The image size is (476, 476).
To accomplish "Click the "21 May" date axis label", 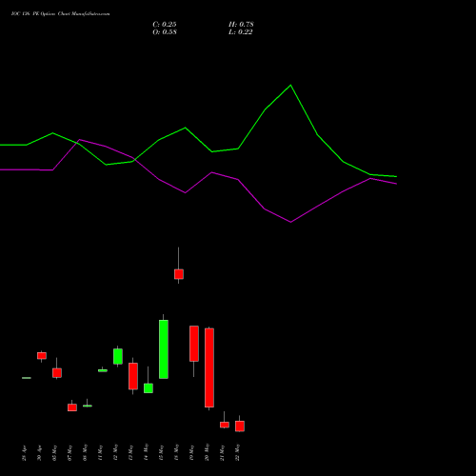I will tap(223, 453).
